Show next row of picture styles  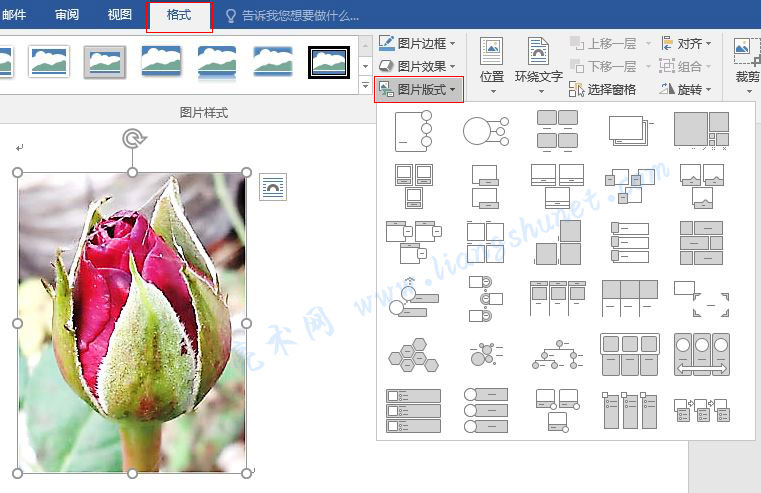[x=365, y=66]
